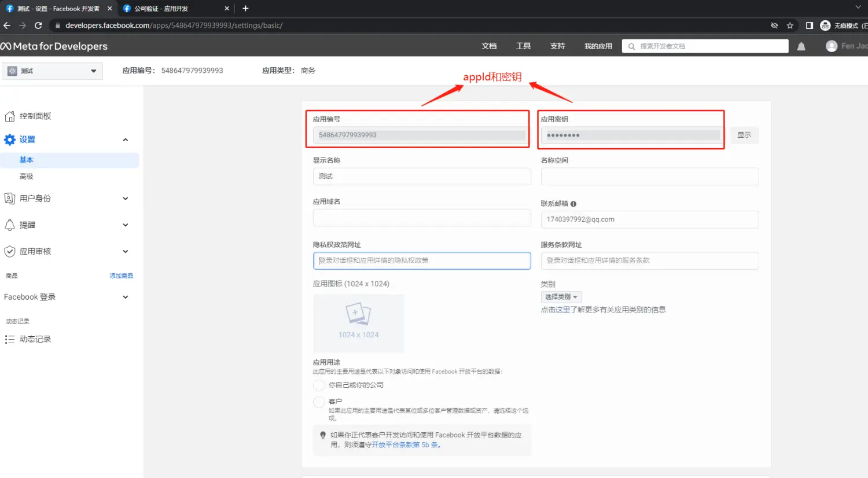
Task: Select 高级 settings in sidebar
Action: 27,177
